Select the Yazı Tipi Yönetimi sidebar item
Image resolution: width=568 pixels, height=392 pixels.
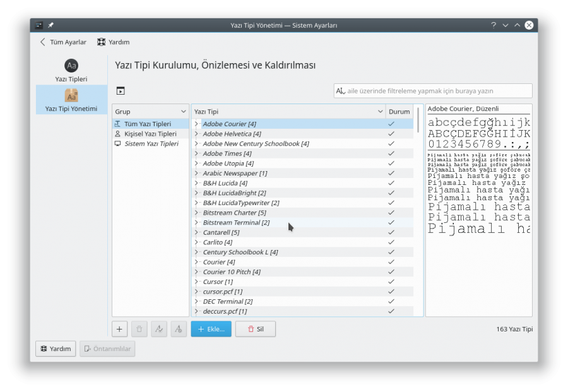click(x=71, y=100)
